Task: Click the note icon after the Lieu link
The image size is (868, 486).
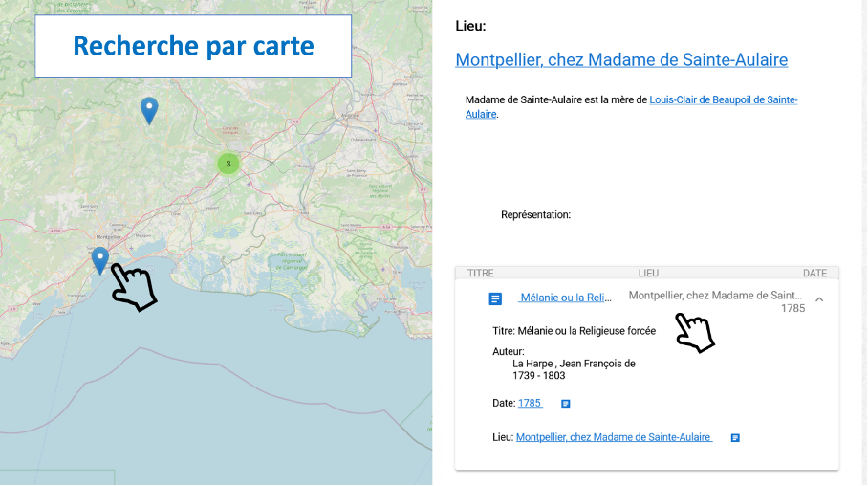Action: 735,438
